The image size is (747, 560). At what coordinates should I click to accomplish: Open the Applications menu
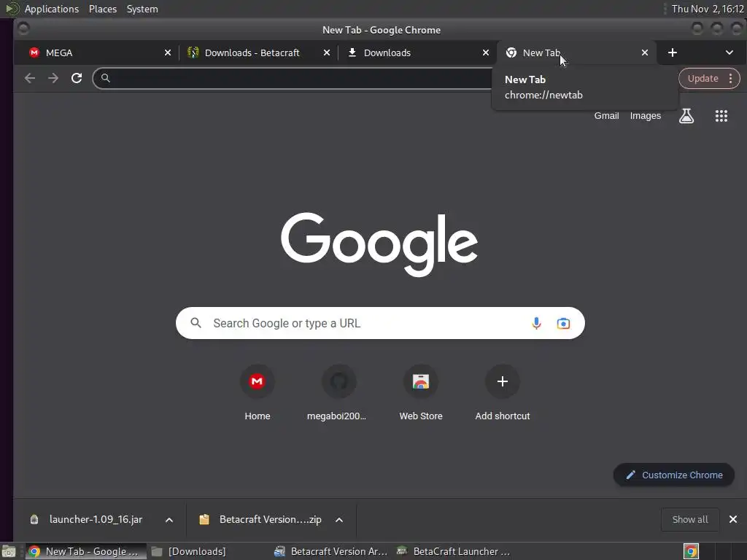pos(52,9)
